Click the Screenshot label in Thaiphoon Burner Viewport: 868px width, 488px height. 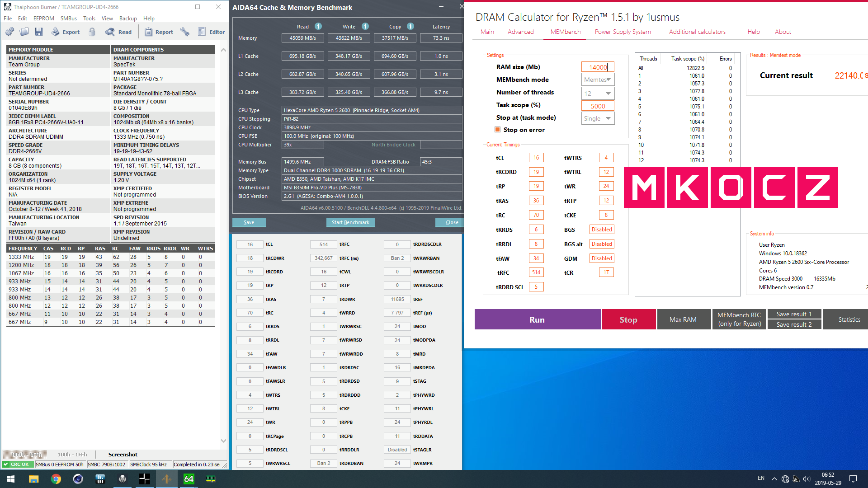(123, 455)
